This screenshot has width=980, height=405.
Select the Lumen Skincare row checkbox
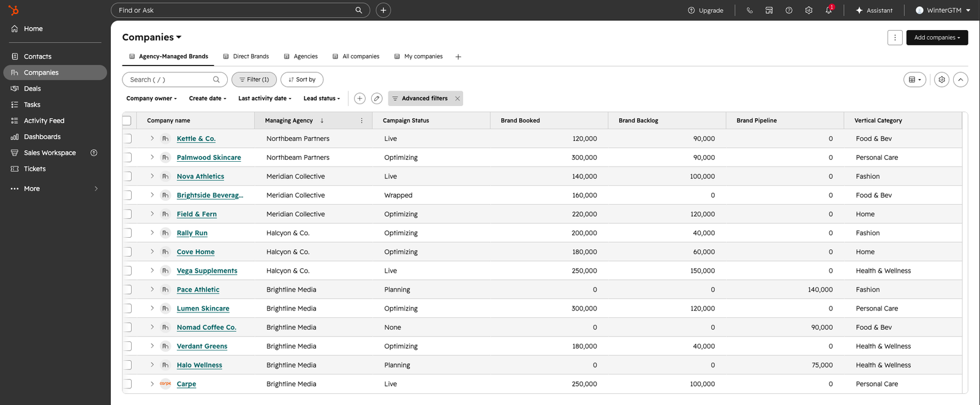pos(127,308)
